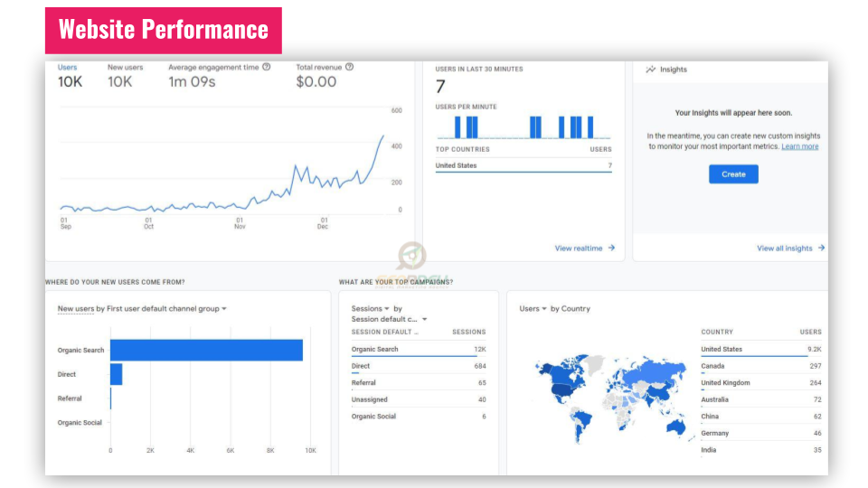Click the COUNTRY column header
Screen dimensions: 868x488
[x=717, y=332]
